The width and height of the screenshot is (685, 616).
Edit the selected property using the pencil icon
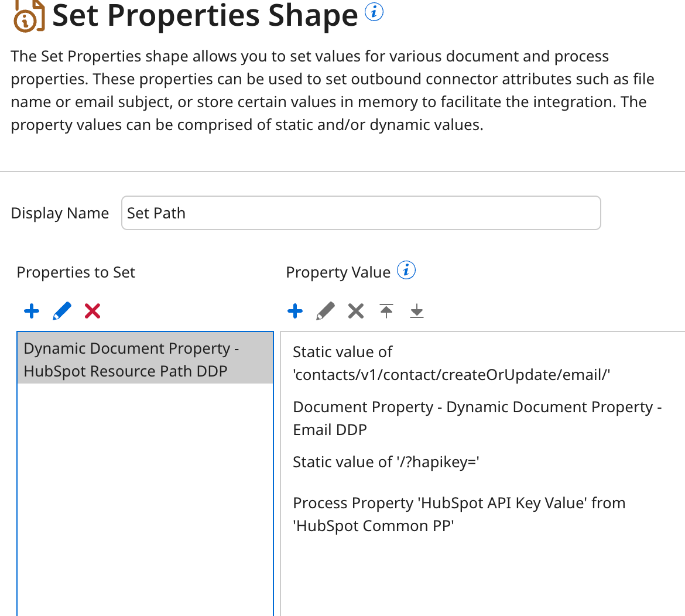pos(61,311)
